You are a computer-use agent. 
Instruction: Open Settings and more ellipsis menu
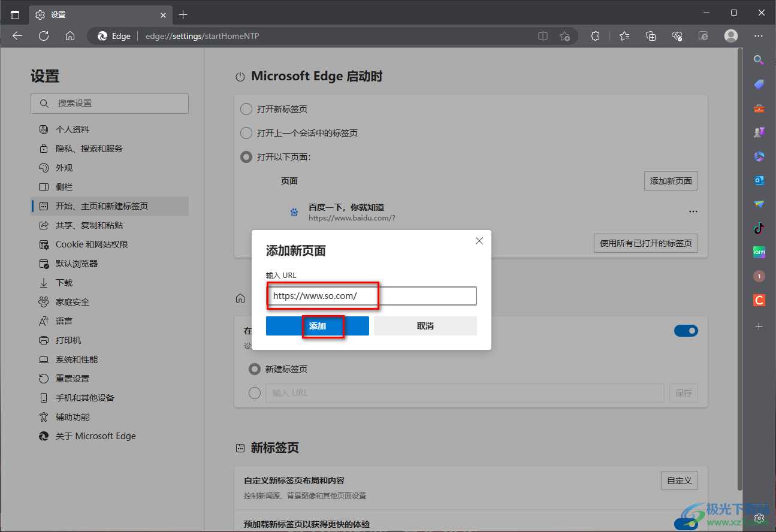coord(759,36)
